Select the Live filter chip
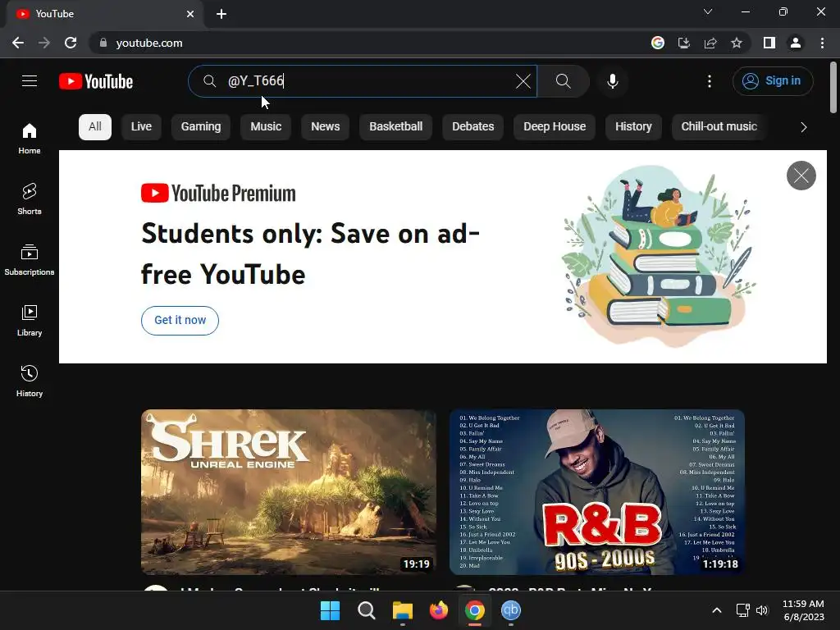The image size is (840, 630). 141,127
